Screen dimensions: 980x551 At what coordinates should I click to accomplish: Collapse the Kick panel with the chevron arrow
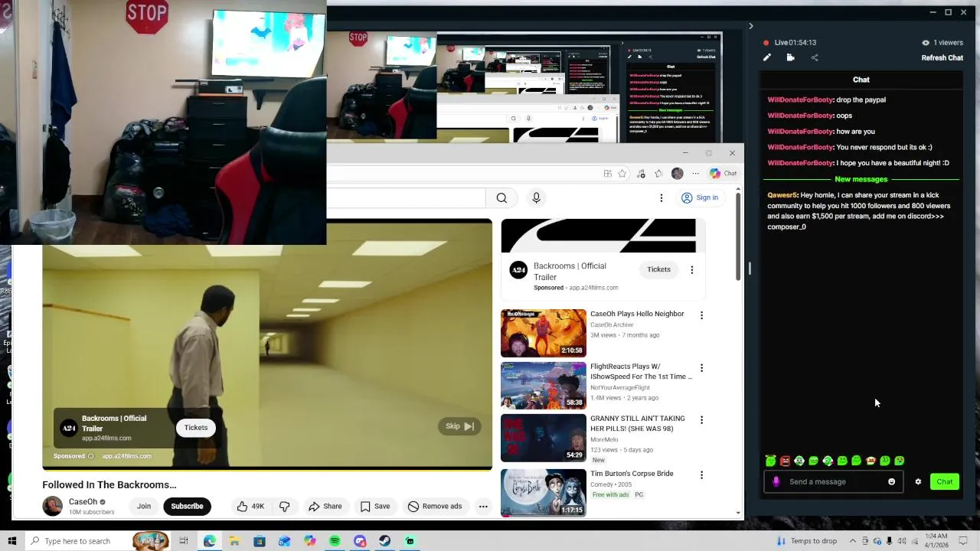[x=750, y=26]
